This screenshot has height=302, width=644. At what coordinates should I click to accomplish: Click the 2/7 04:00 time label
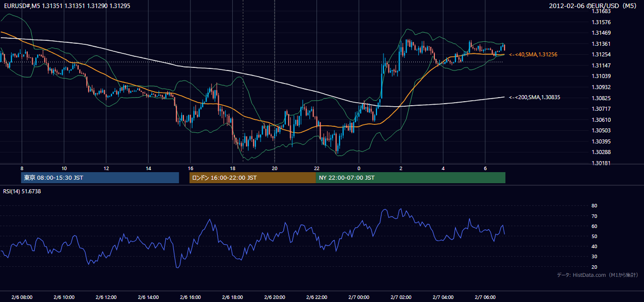443,297
